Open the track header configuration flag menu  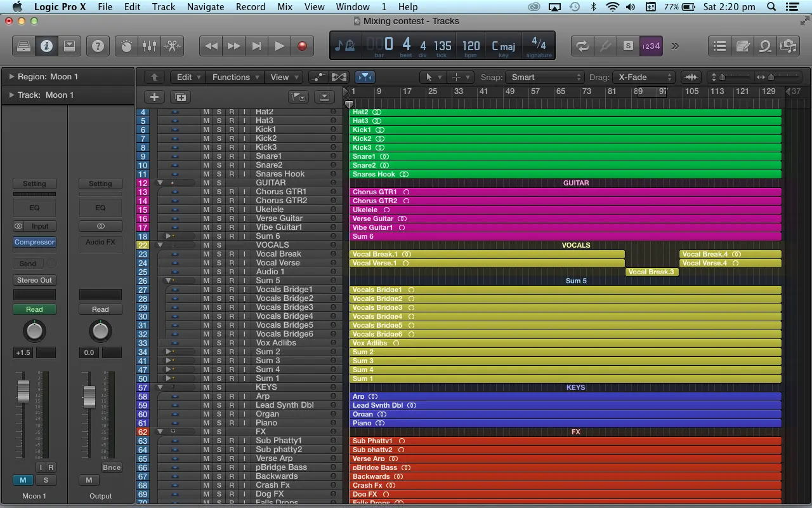[298, 97]
